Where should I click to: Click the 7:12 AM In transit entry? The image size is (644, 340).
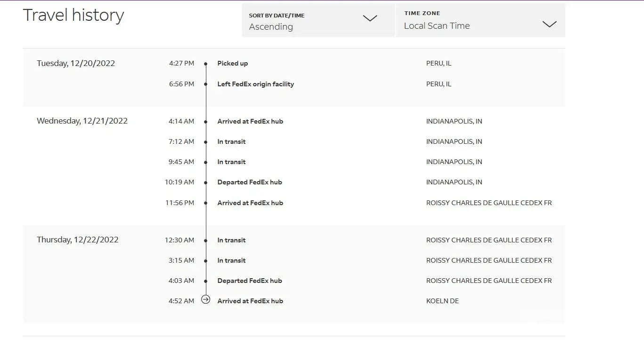tap(231, 141)
